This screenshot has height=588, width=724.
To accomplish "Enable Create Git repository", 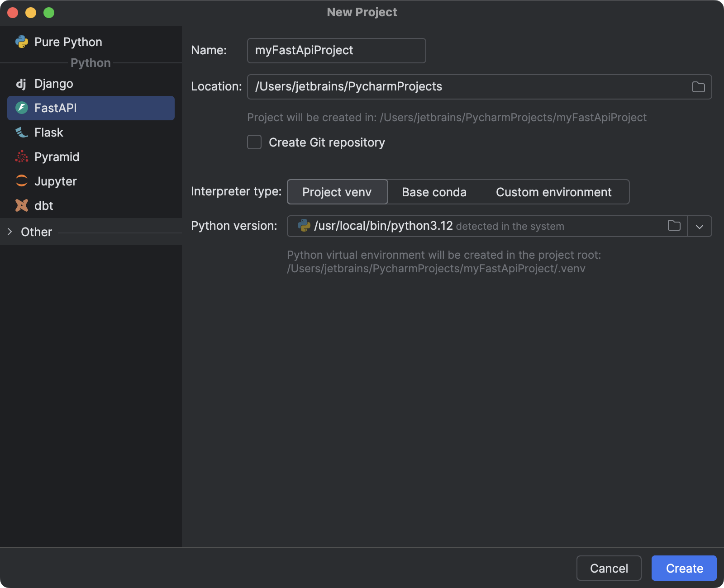I will [x=254, y=142].
